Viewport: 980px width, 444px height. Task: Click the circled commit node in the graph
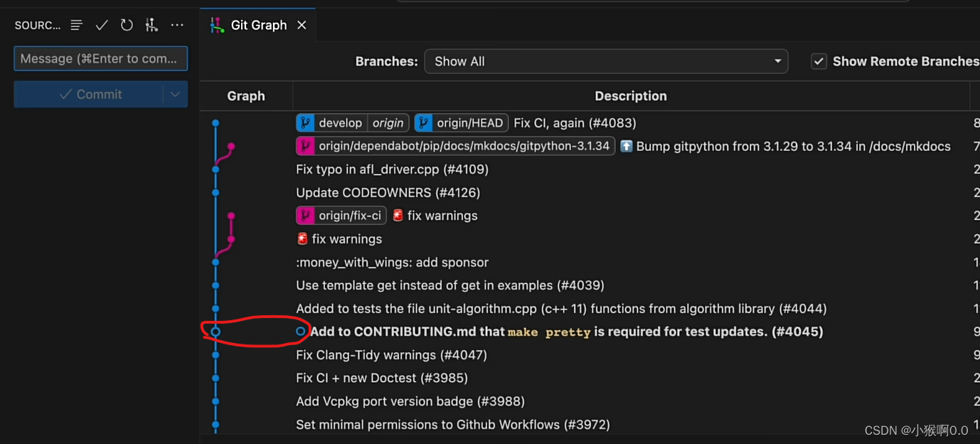tap(215, 332)
